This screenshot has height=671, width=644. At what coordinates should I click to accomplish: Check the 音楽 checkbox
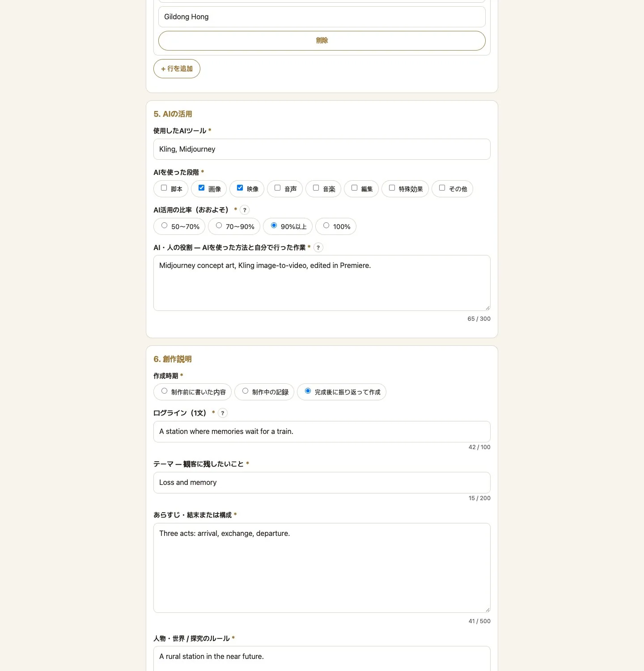coord(316,188)
